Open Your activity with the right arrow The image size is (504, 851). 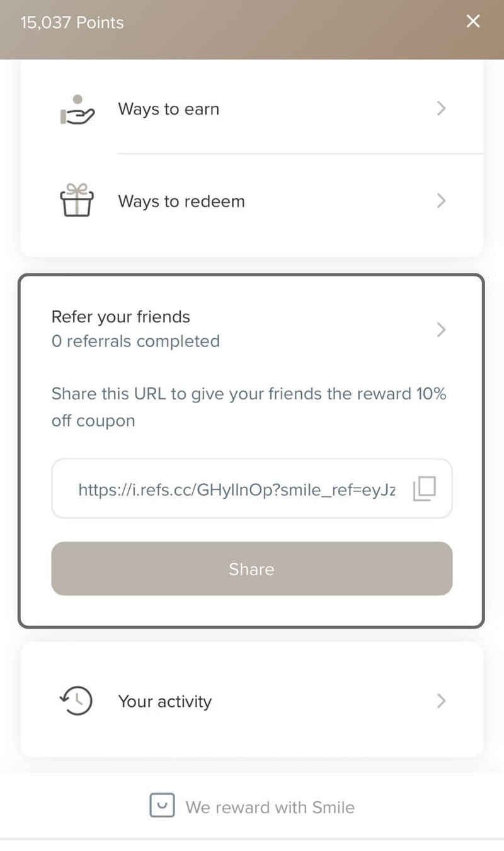pyautogui.click(x=442, y=701)
